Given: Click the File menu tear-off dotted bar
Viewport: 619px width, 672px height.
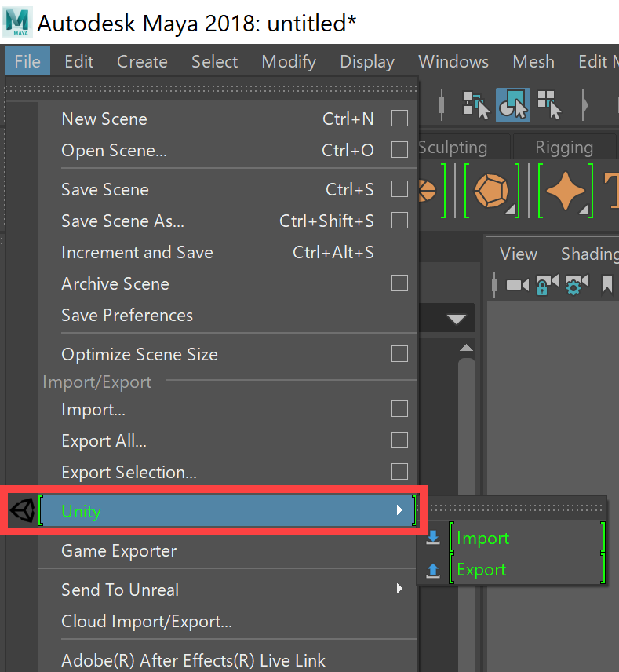Looking at the screenshot, I should (x=212, y=89).
